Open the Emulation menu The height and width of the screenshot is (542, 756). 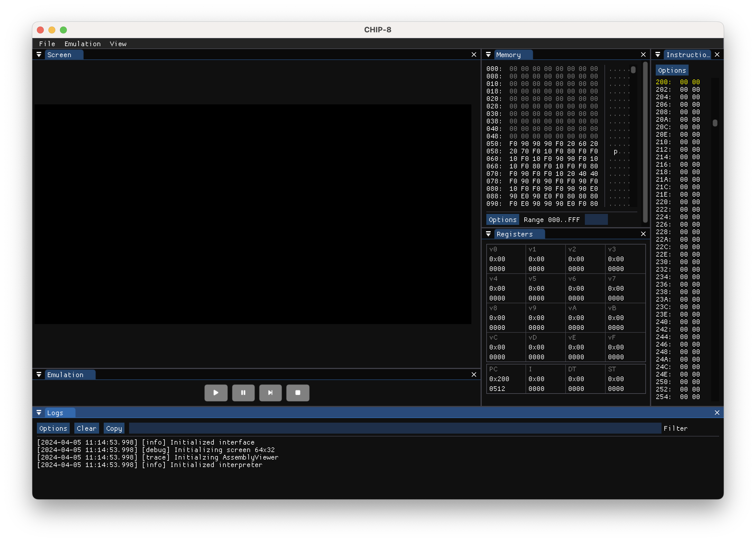point(82,44)
